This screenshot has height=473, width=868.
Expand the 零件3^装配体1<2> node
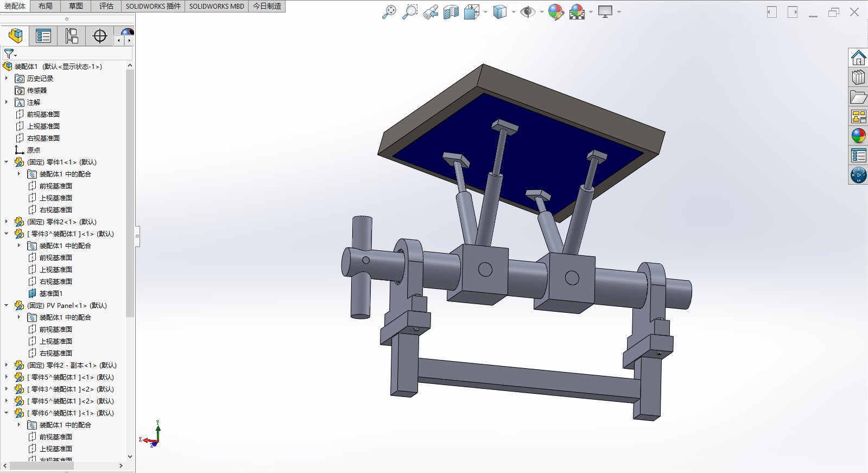[7, 389]
